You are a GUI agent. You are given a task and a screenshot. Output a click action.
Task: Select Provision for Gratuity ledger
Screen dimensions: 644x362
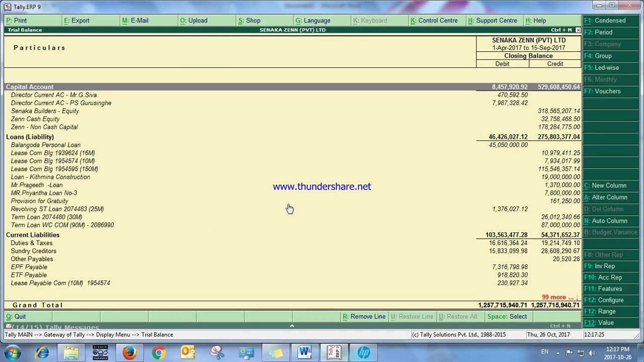coord(292,201)
